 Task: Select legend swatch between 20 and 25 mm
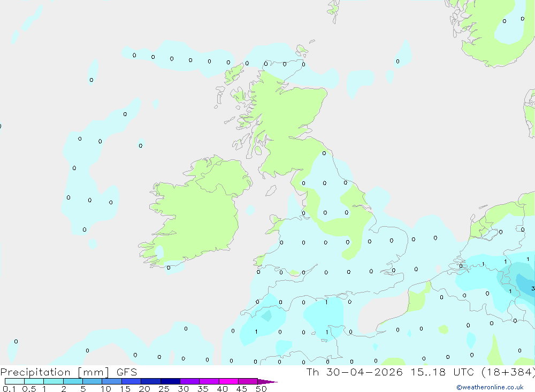150,381
